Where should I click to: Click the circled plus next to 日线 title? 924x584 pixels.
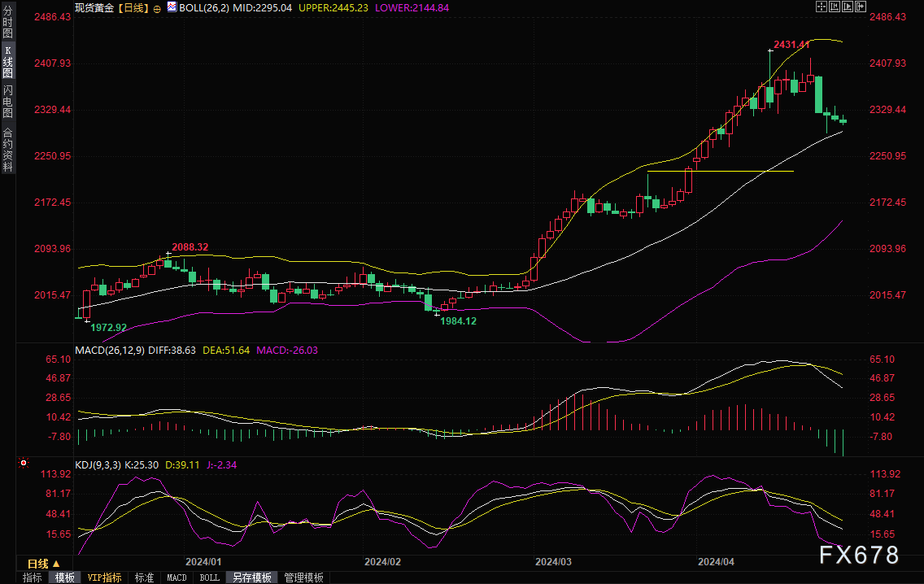157,7
